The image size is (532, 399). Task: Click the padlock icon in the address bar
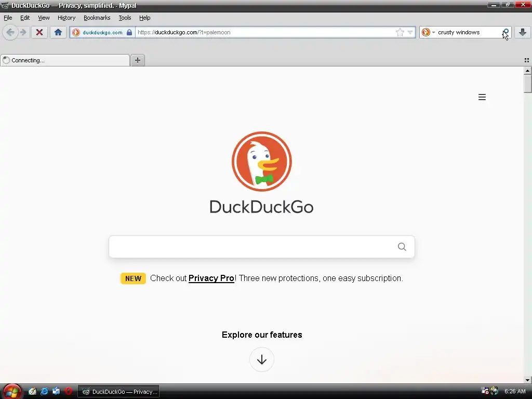tap(129, 33)
